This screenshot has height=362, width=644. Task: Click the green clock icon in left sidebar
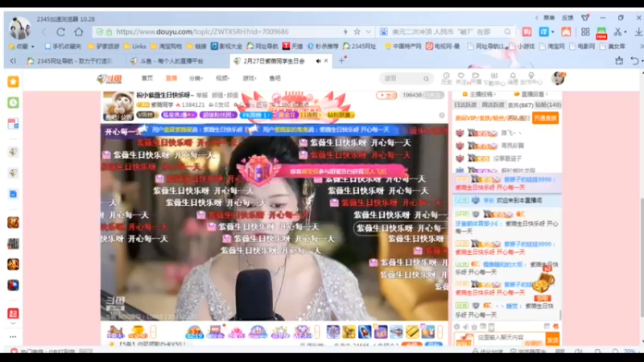tap(13, 103)
